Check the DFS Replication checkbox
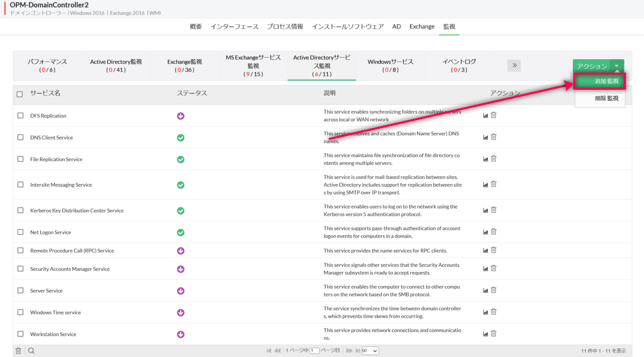The image size is (644, 357). (20, 115)
